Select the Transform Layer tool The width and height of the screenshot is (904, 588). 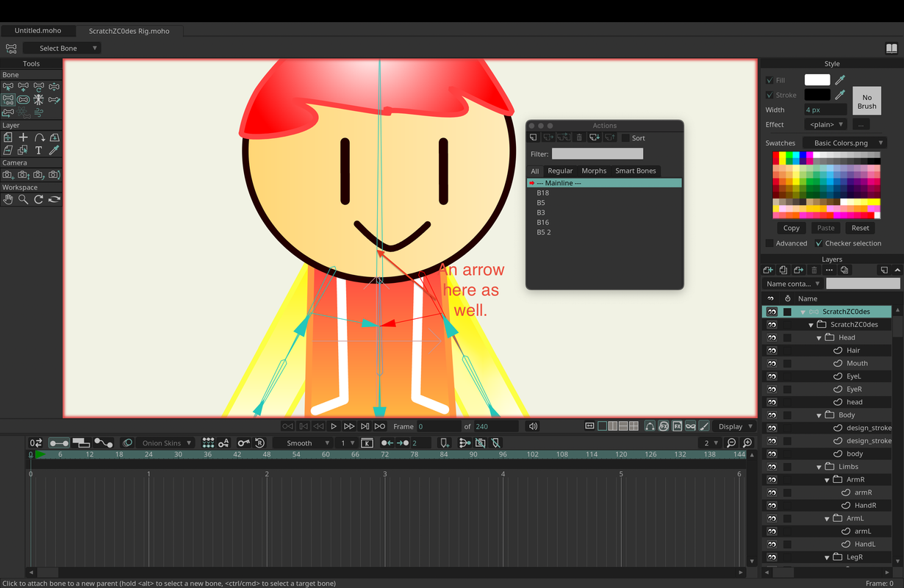[x=7, y=137]
